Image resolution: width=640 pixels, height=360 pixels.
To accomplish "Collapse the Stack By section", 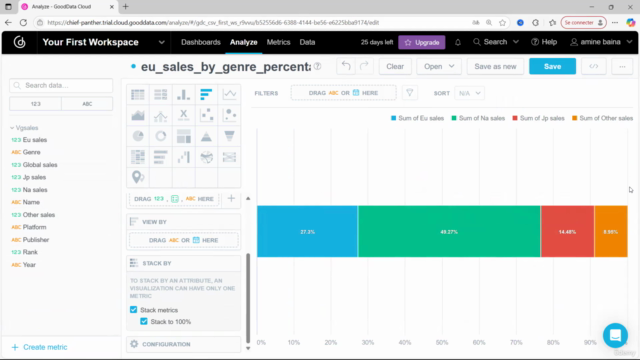I will click(183, 263).
